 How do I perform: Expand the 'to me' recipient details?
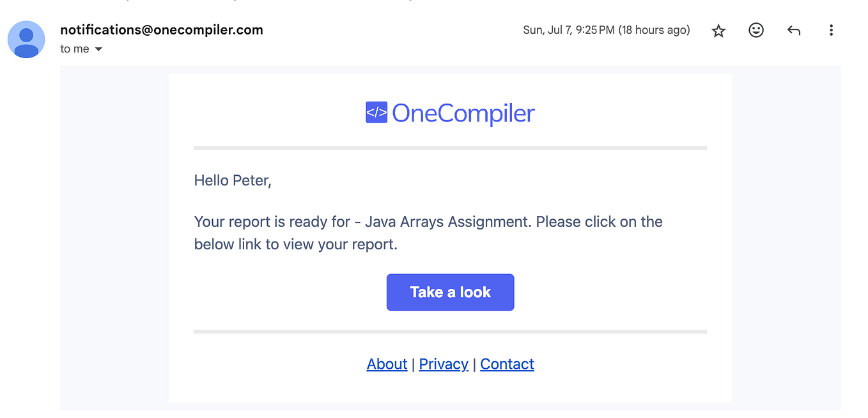coord(82,49)
